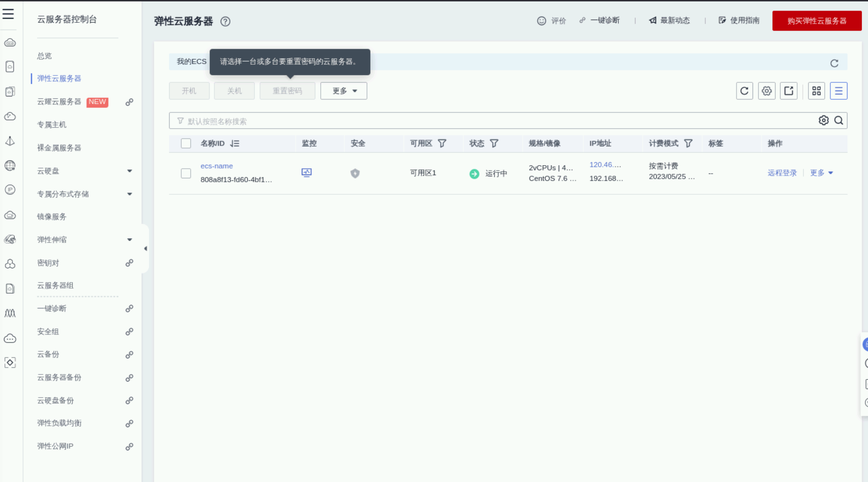
Task: Click the 可用区1 cell
Action: [423, 173]
